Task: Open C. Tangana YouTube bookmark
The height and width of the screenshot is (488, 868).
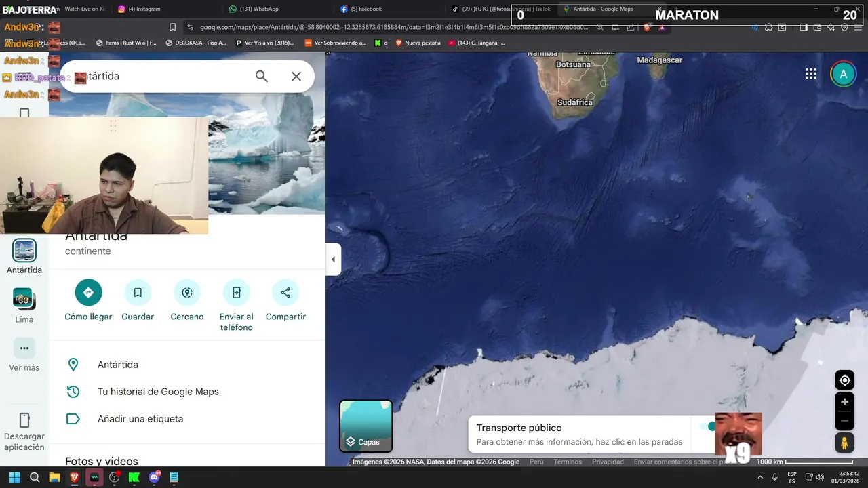Action: tap(476, 43)
